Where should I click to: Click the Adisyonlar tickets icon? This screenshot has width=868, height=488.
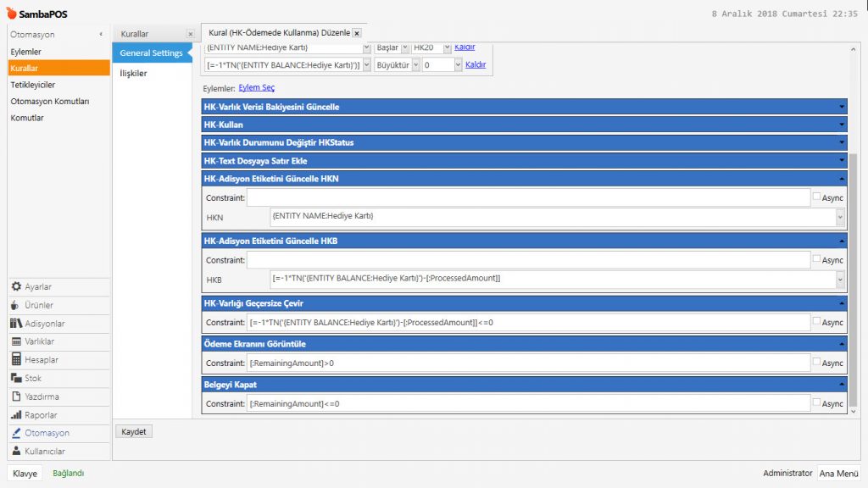point(16,324)
